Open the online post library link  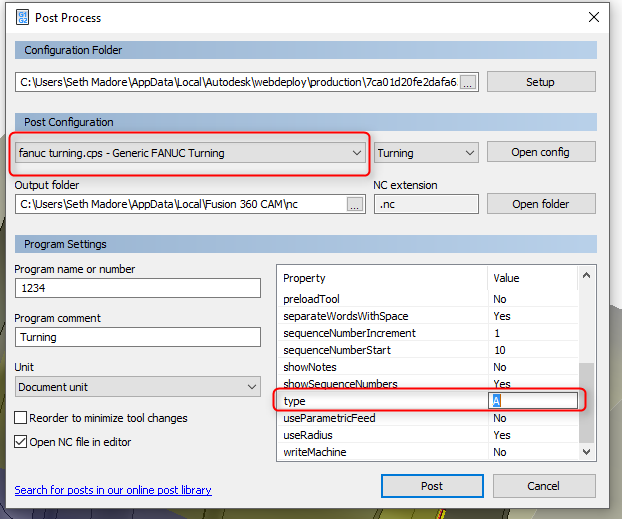coord(113,490)
